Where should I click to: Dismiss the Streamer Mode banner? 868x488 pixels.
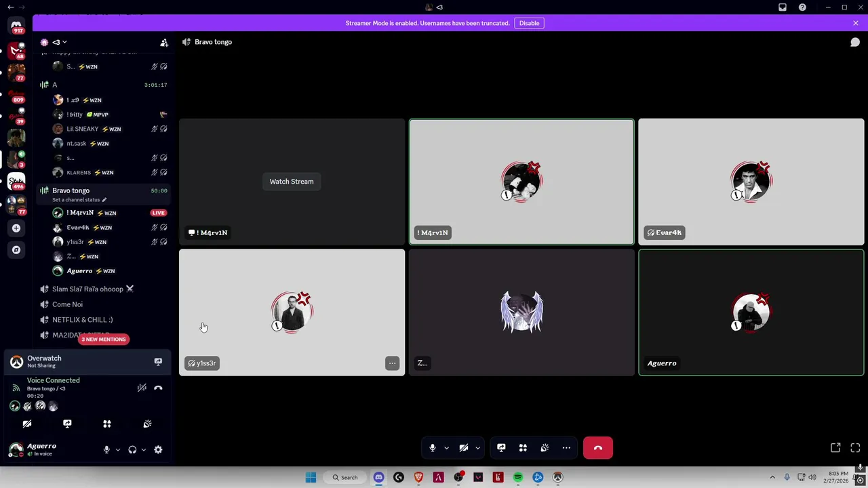[x=856, y=23]
